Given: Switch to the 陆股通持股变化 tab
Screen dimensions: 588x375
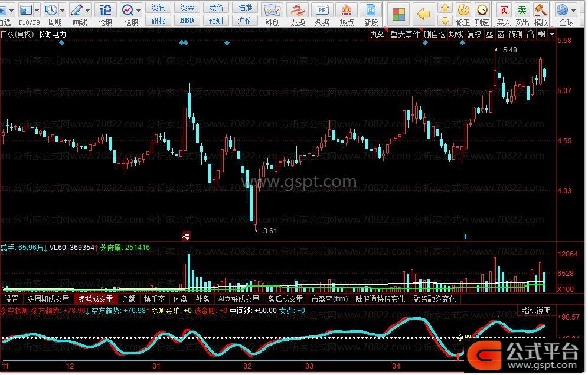Looking at the screenshot, I should click(381, 299).
